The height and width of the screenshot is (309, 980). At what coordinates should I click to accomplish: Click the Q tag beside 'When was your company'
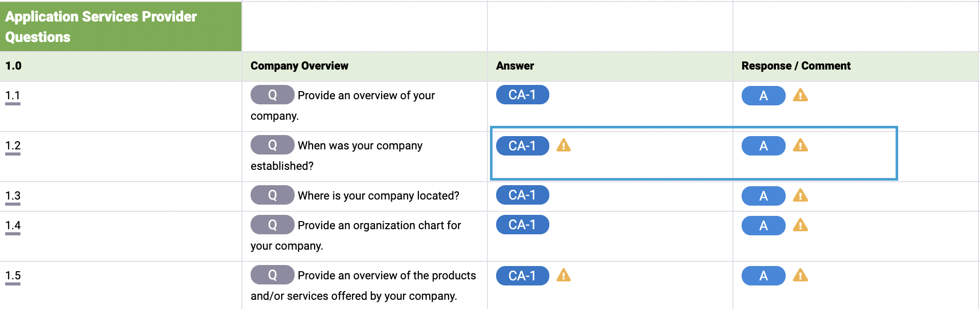click(x=272, y=145)
